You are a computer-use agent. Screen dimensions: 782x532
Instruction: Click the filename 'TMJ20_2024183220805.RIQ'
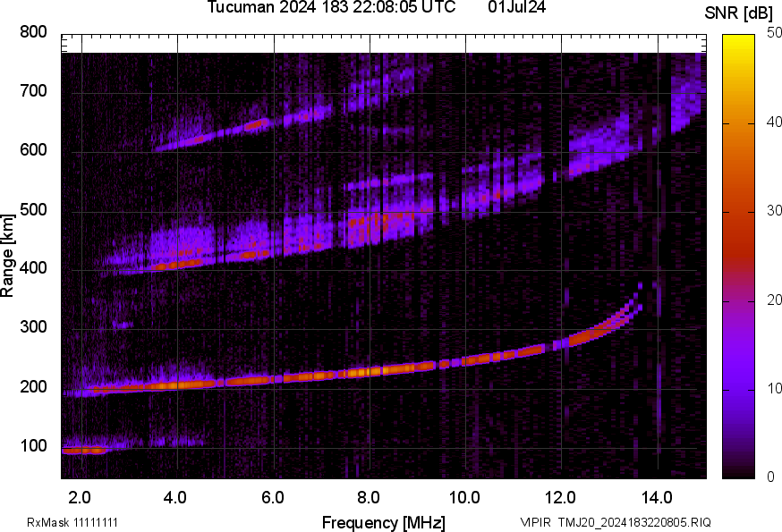tap(634, 522)
